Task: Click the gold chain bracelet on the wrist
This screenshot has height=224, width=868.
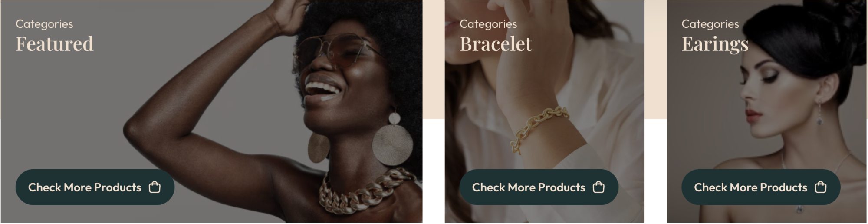Action: tap(537, 128)
